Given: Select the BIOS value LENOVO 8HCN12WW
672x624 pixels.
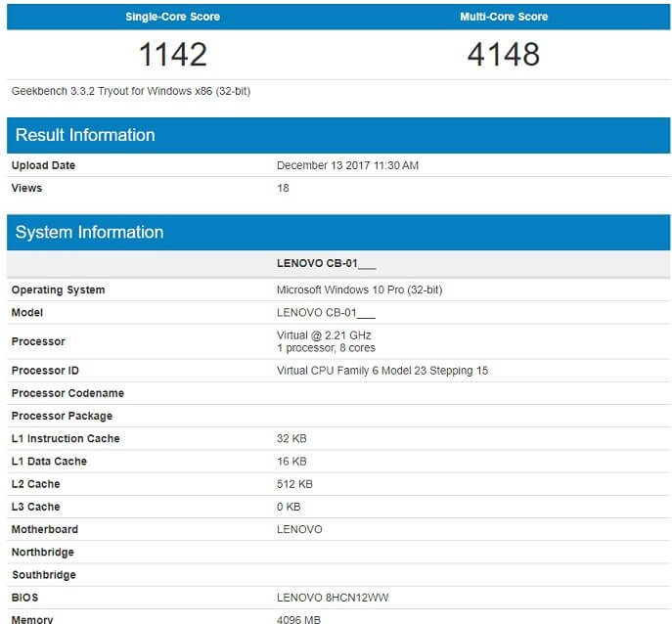Looking at the screenshot, I should 333,598.
